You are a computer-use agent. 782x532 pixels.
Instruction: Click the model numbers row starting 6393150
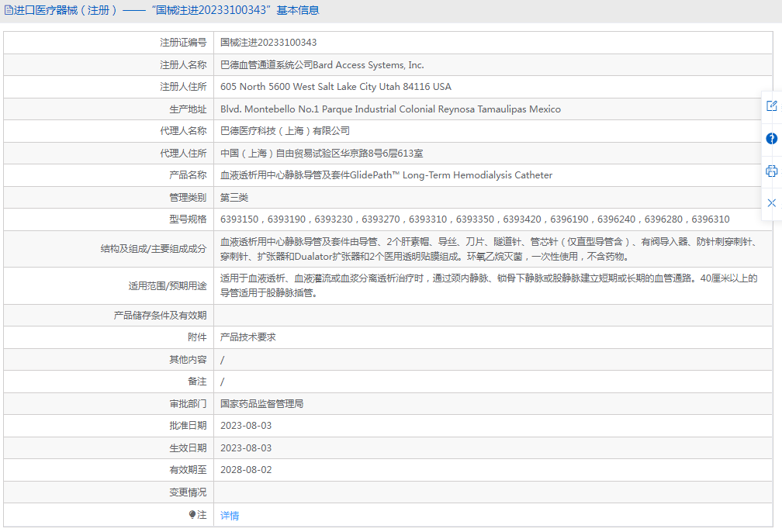[x=475, y=219]
